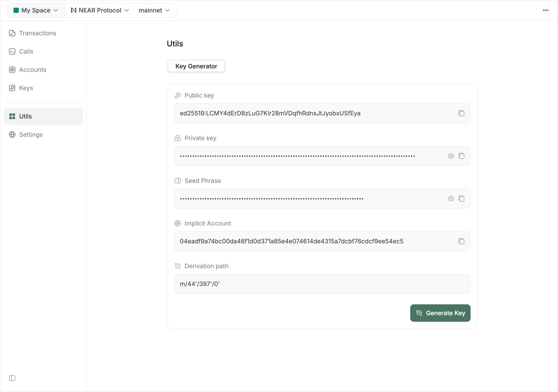Open the Accounts page
558x392 pixels.
32,70
